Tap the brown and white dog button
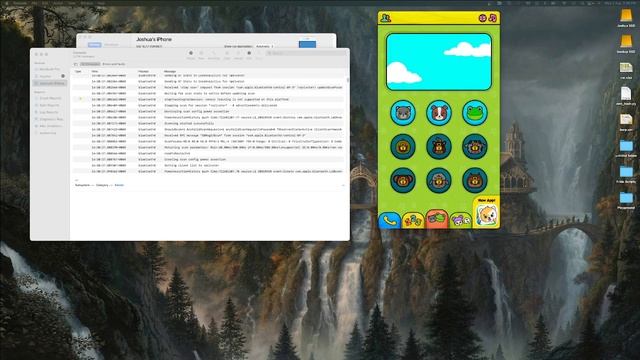 (x=439, y=113)
